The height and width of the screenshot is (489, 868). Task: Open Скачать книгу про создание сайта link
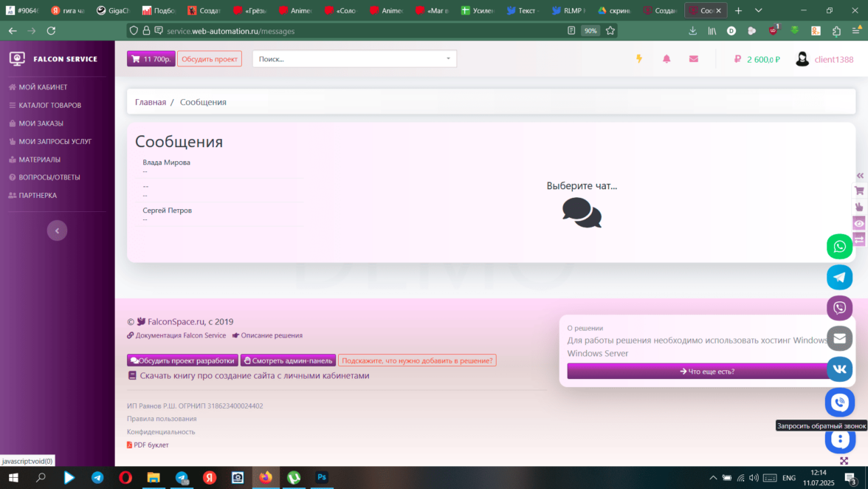click(249, 375)
